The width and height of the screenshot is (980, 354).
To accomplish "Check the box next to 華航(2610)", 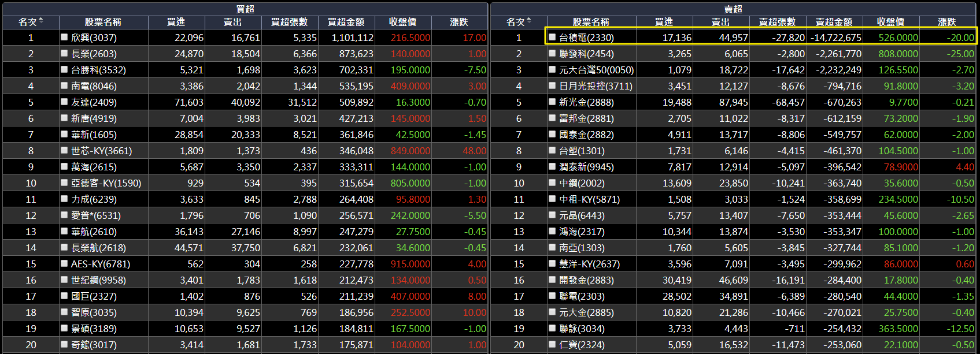I will (x=64, y=231).
